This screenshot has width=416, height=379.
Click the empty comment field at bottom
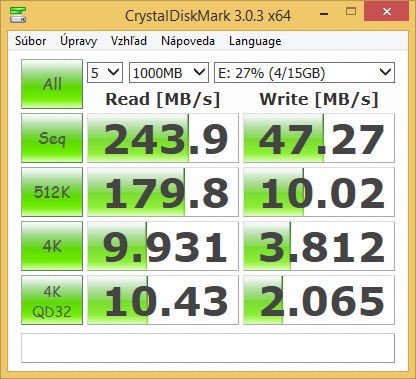pyautogui.click(x=208, y=348)
